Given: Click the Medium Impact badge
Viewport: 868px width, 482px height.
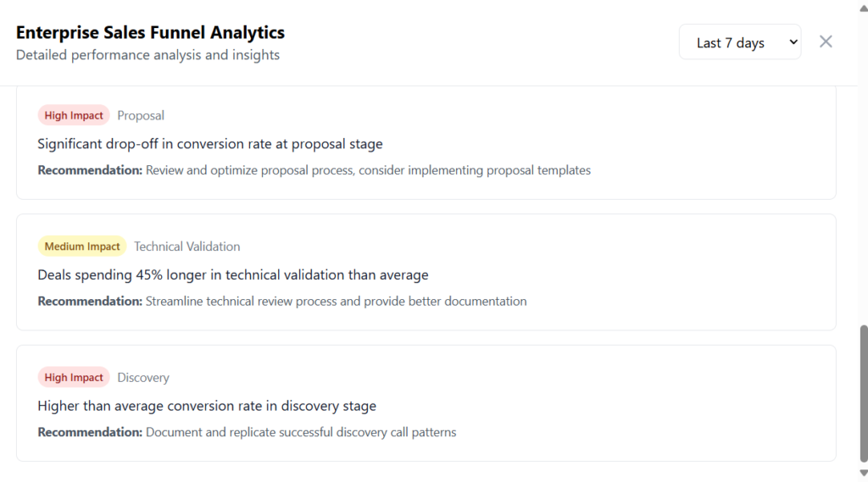Looking at the screenshot, I should pos(82,247).
